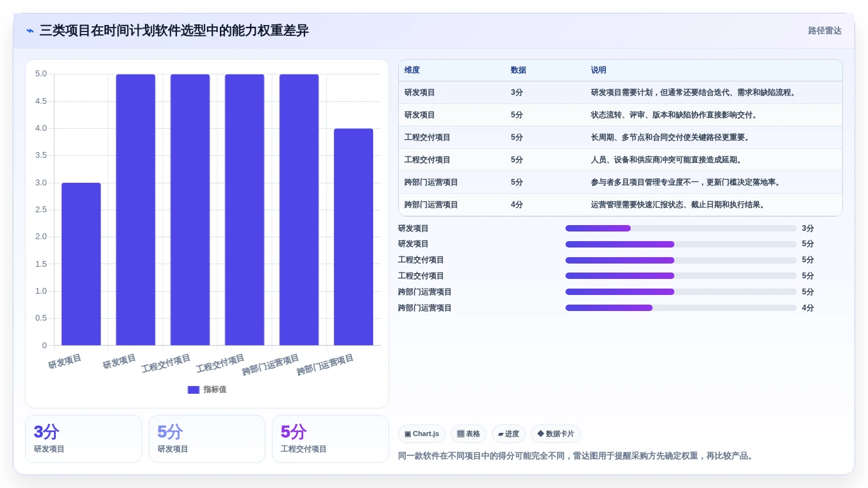Click the 数据卡片 chip
The height and width of the screenshot is (488, 868).
click(556, 434)
